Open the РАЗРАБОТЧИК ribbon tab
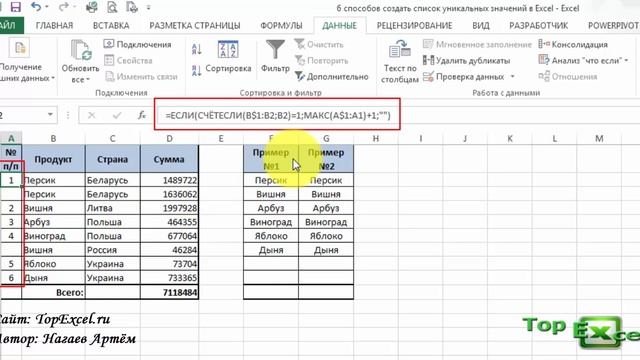Viewport: 640px width, 360px height. (538, 25)
